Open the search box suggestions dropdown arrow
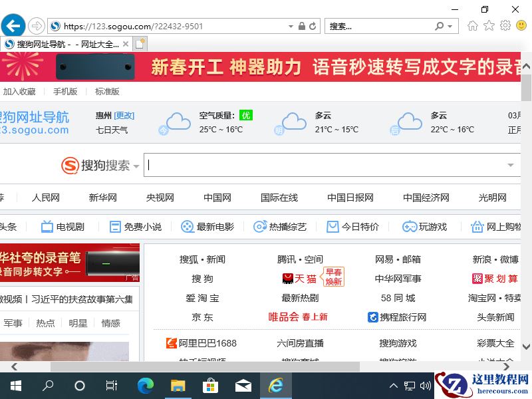532x399 pixels. [510, 164]
